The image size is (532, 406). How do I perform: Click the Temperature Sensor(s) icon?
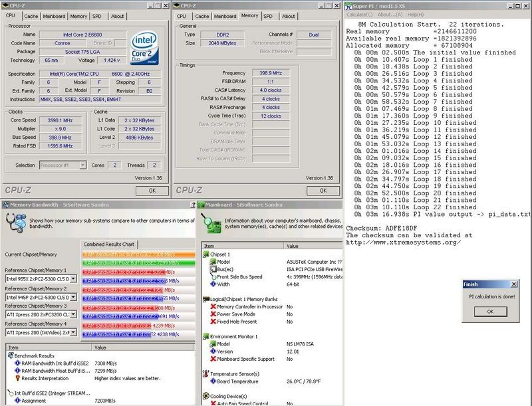[x=205, y=374]
